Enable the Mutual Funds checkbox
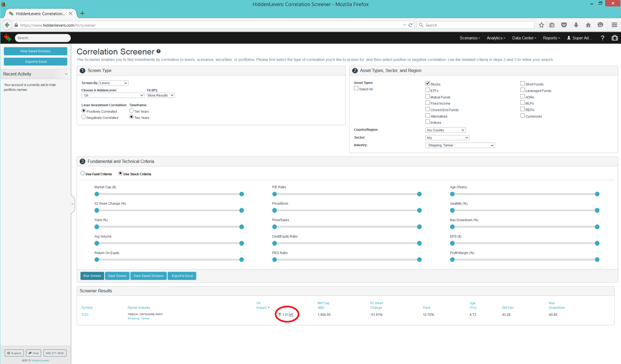Viewport: 621px width, 364px height. point(427,96)
